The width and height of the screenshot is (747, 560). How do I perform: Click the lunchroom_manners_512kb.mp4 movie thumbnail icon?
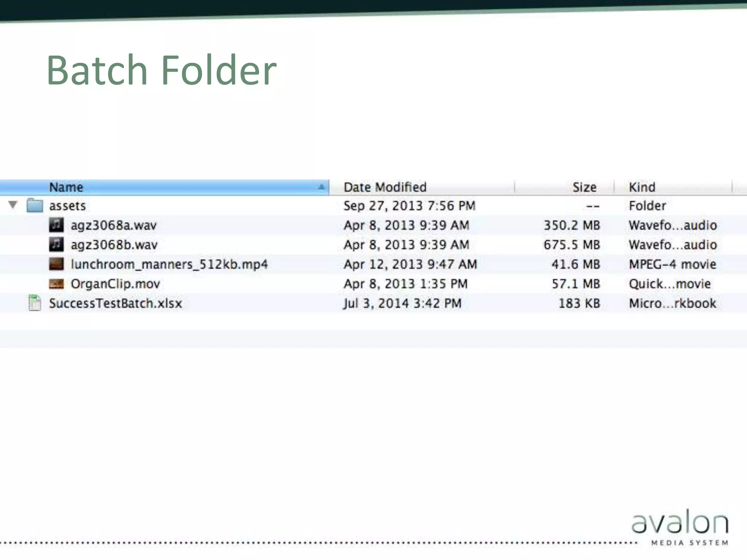coord(56,264)
